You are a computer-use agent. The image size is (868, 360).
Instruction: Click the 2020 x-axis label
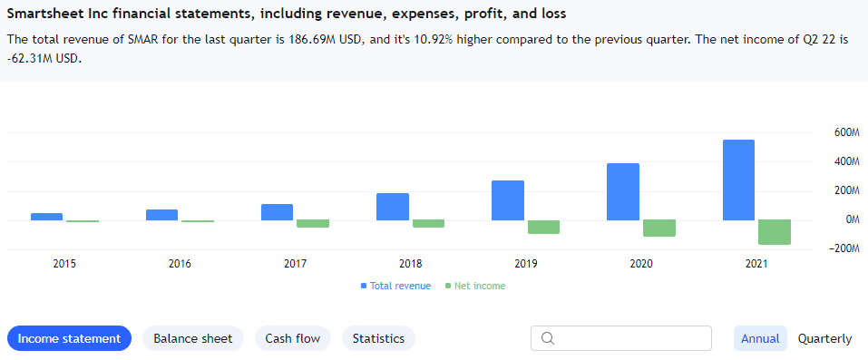coord(641,264)
